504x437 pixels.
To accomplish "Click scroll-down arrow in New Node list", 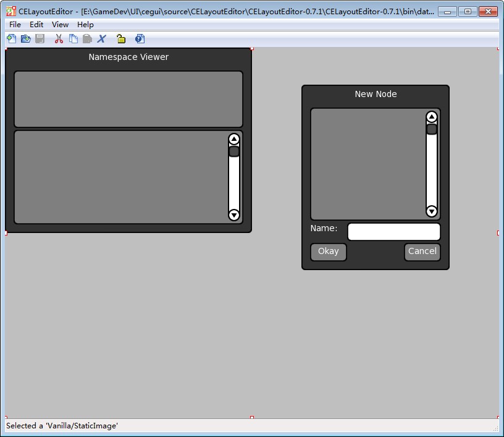I will tap(432, 211).
